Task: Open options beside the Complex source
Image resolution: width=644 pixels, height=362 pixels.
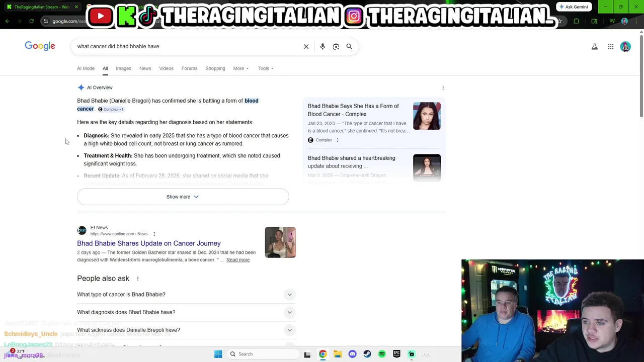Action: point(338,140)
